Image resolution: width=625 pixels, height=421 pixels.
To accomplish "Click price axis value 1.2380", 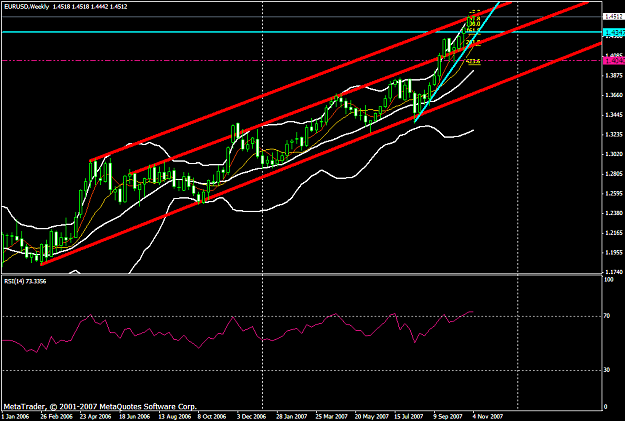I will 614,213.
